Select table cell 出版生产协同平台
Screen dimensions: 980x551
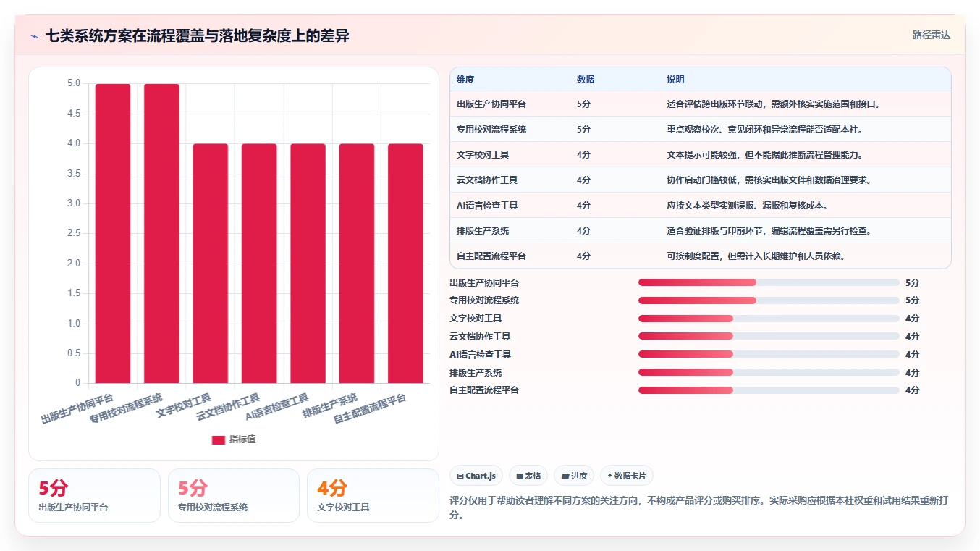tap(491, 104)
